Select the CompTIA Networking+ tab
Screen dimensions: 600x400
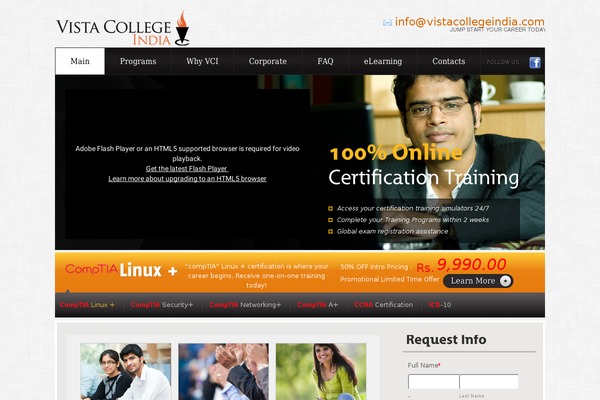pos(245,305)
